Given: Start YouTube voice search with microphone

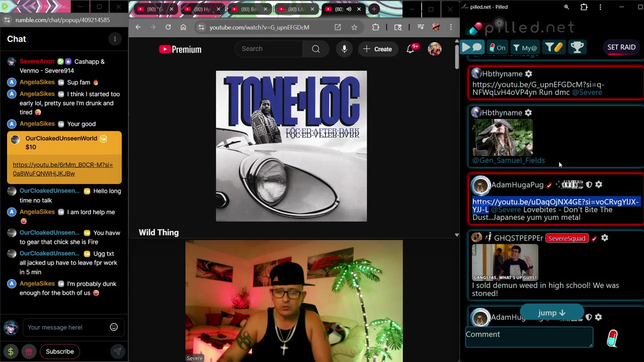Looking at the screenshot, I should pos(344,49).
